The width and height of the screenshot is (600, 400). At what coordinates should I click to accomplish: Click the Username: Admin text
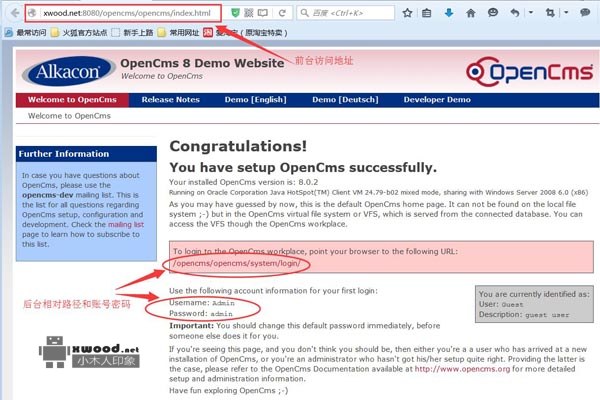coord(202,303)
